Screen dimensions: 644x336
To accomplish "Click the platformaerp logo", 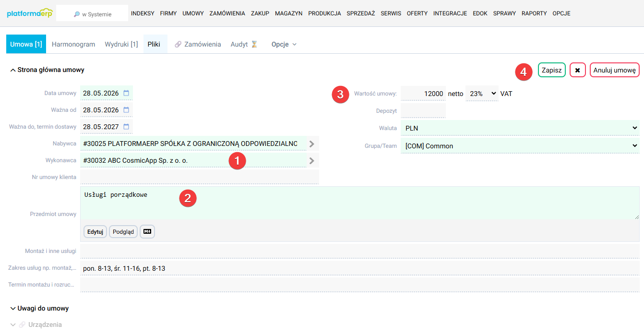I will pos(30,13).
